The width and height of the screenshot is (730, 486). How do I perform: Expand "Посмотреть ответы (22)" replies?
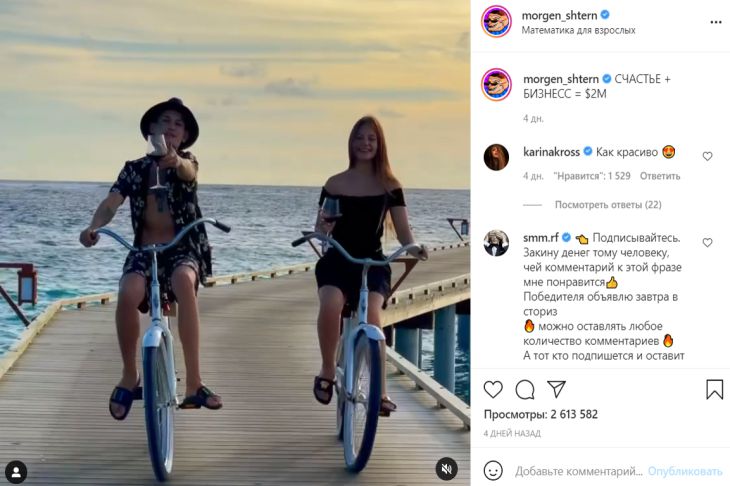(x=608, y=204)
